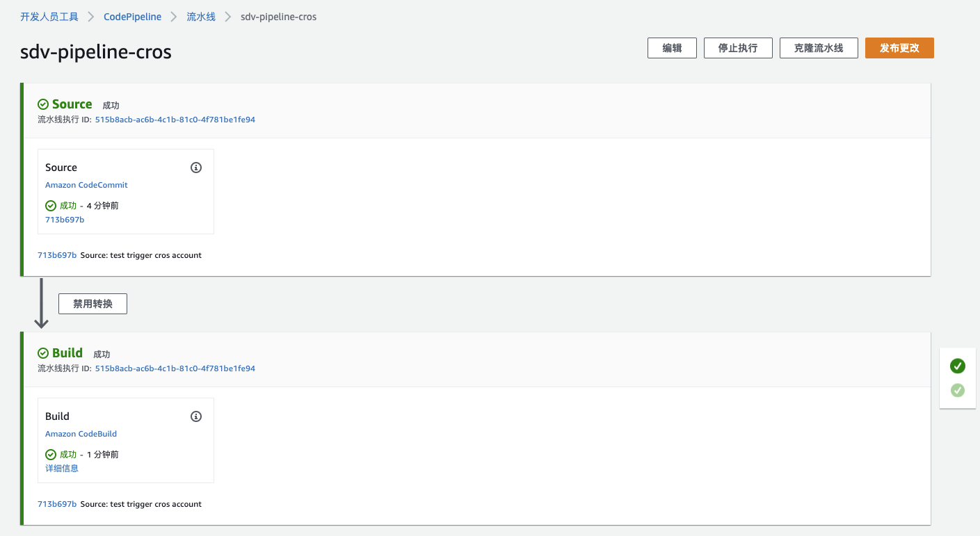Click the Source stage success checkmark icon
This screenshot has height=536, width=980.
pyautogui.click(x=43, y=104)
